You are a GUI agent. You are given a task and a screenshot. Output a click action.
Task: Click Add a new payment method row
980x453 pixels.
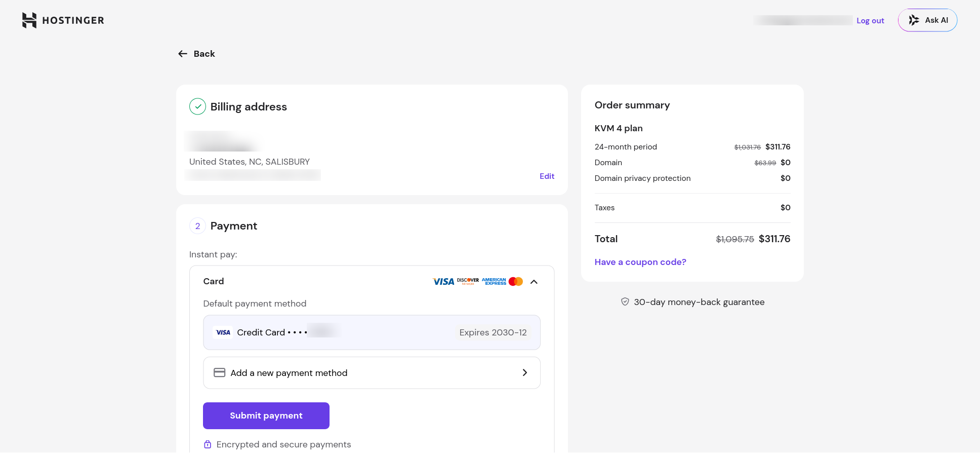pos(372,373)
